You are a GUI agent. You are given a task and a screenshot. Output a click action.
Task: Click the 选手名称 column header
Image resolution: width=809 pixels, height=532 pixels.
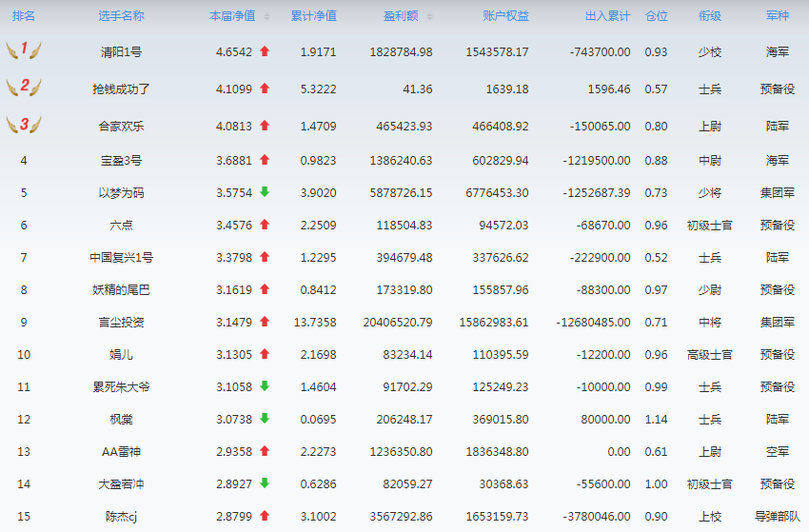121,16
